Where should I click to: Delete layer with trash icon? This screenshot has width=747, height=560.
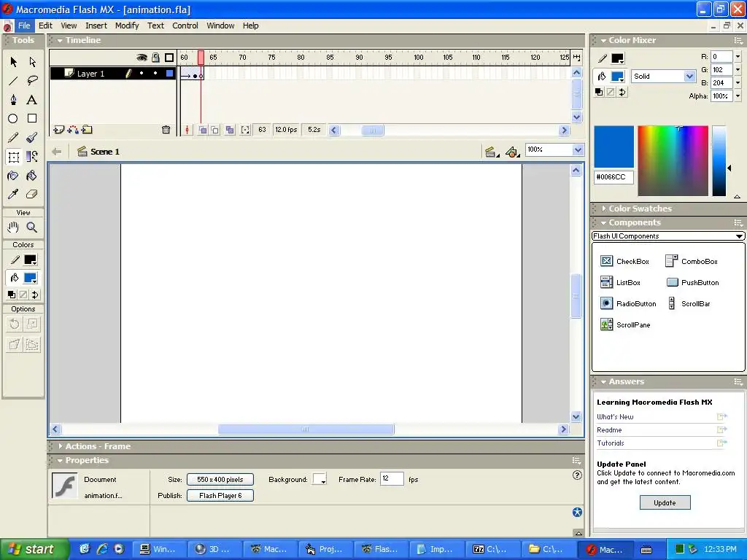pos(166,130)
